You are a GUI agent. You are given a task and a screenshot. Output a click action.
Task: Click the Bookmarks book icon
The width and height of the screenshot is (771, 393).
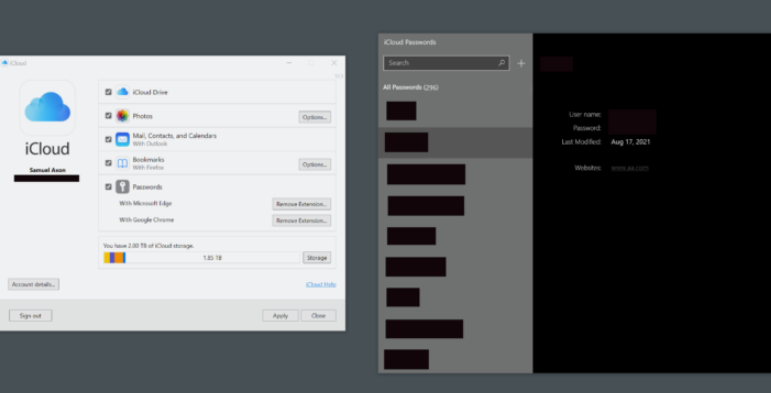(x=122, y=163)
